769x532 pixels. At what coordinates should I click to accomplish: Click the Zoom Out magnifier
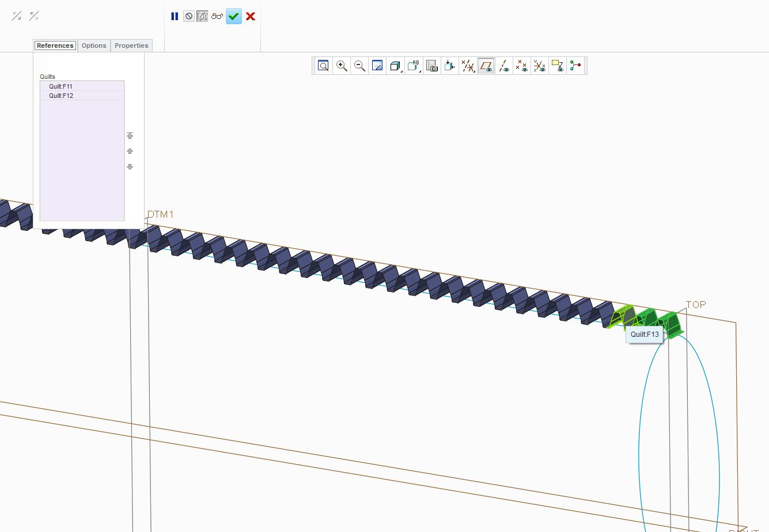(359, 66)
